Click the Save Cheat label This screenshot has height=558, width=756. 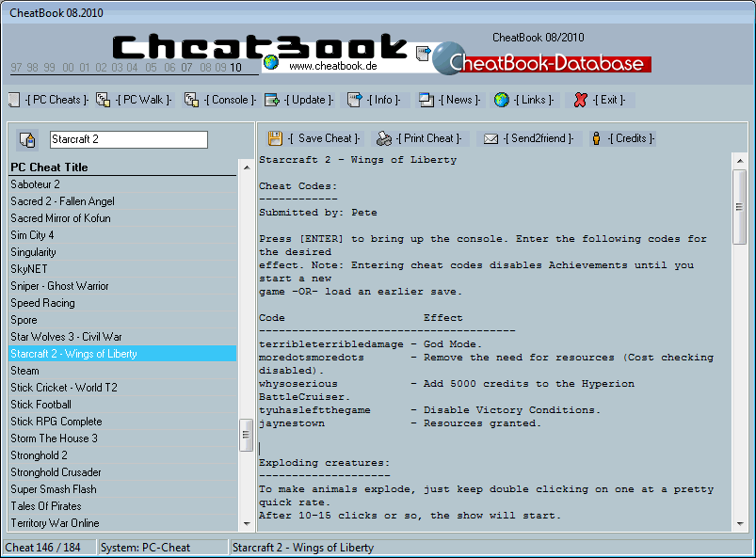pyautogui.click(x=324, y=138)
